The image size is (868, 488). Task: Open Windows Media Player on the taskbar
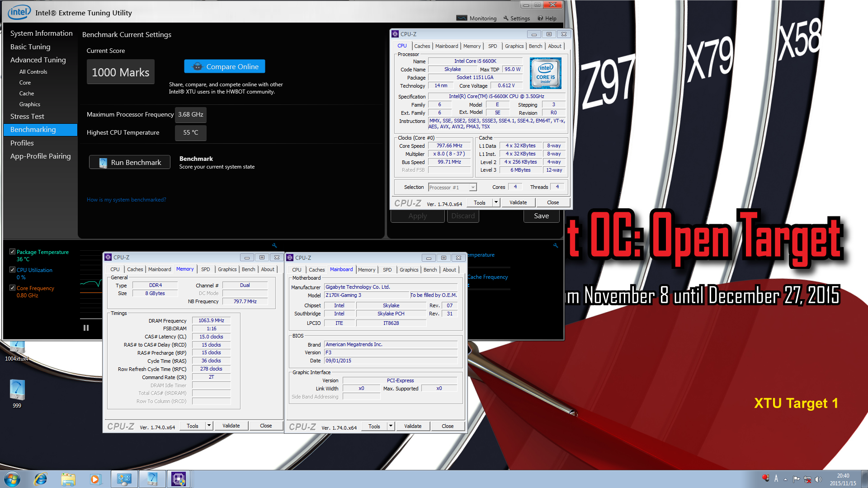point(95,479)
